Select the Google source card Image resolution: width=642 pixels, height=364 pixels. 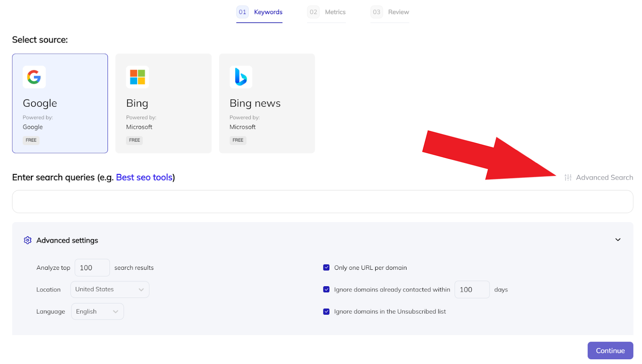tap(60, 103)
